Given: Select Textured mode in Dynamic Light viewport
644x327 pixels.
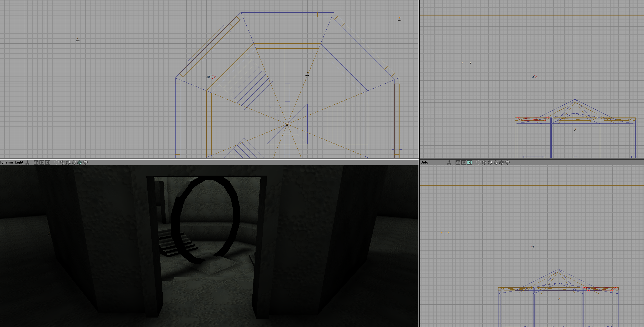Looking at the screenshot, I should tap(85, 162).
